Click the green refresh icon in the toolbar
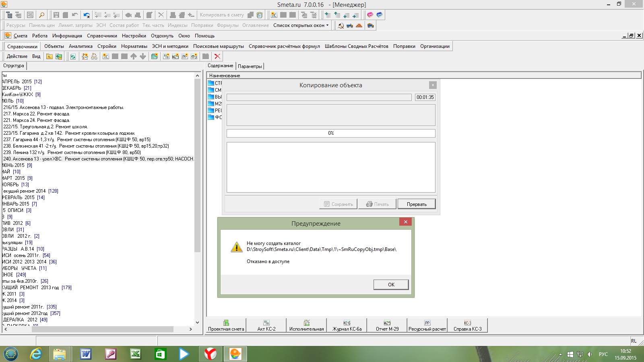Image resolution: width=644 pixels, height=362 pixels. click(73, 56)
